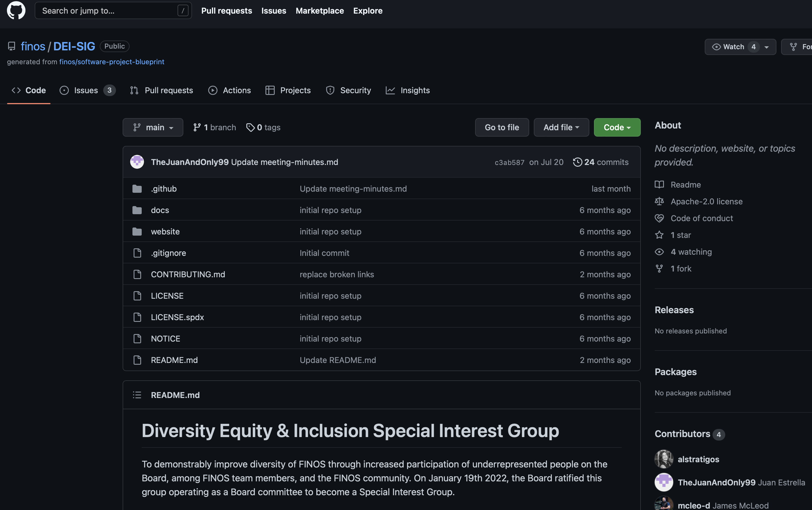Expand the green Code dropdown
This screenshot has width=812, height=510.
point(617,127)
